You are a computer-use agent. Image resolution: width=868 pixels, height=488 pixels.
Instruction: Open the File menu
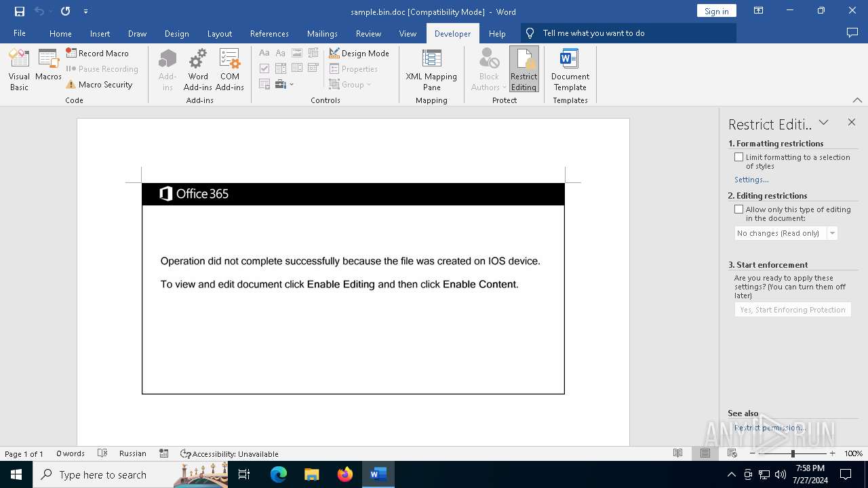(20, 33)
